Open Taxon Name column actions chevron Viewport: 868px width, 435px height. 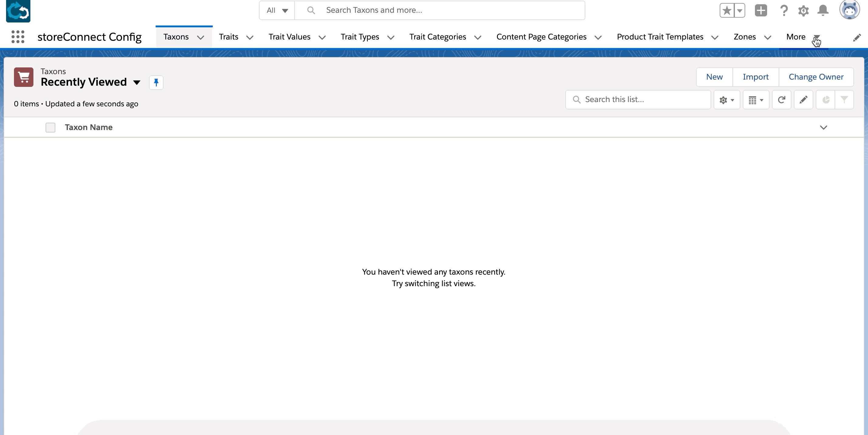tap(824, 128)
